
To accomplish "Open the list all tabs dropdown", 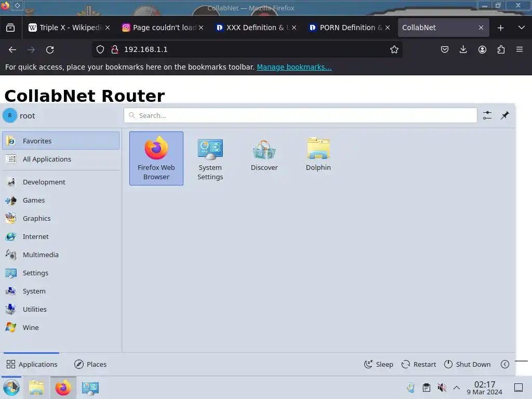I will [522, 28].
